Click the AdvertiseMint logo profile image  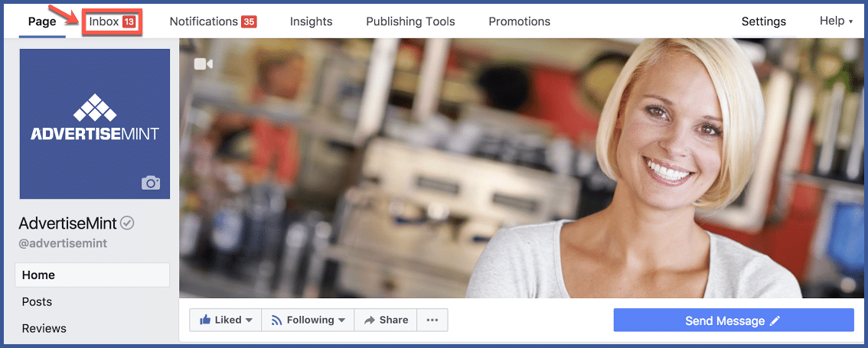coord(95,124)
